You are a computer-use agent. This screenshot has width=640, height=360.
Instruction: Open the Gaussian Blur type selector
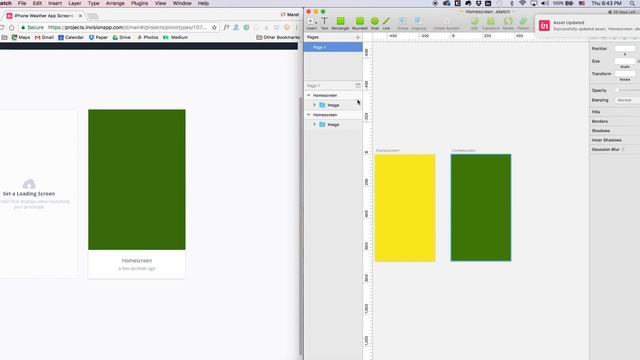(623, 149)
